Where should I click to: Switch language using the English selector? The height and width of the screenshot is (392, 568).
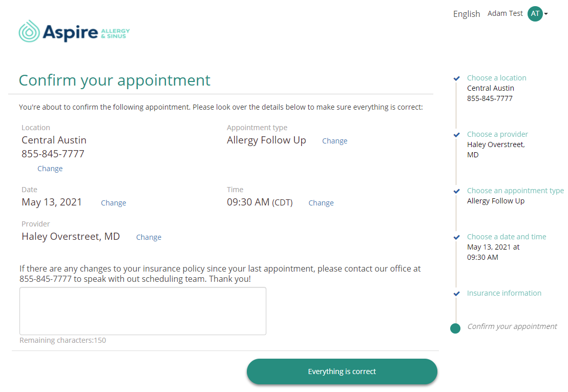tap(467, 14)
